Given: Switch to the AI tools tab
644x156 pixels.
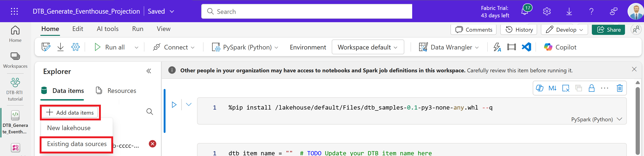Looking at the screenshot, I should (108, 29).
